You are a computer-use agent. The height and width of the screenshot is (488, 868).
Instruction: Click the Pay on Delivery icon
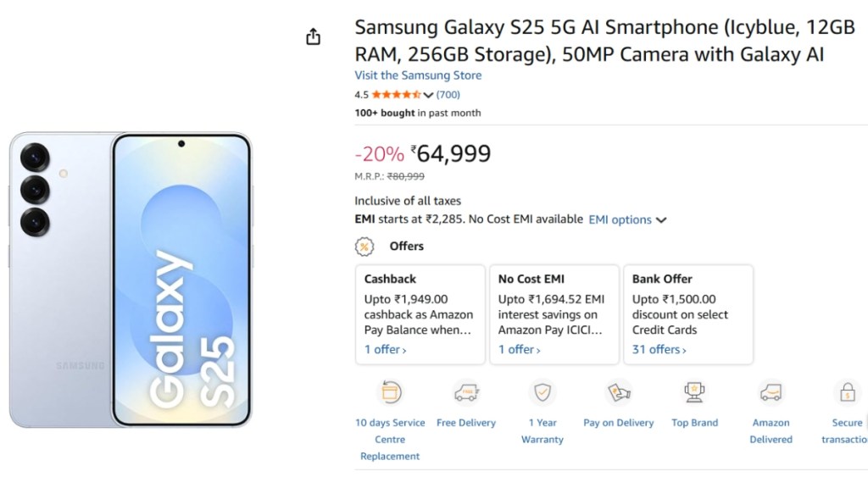(619, 392)
